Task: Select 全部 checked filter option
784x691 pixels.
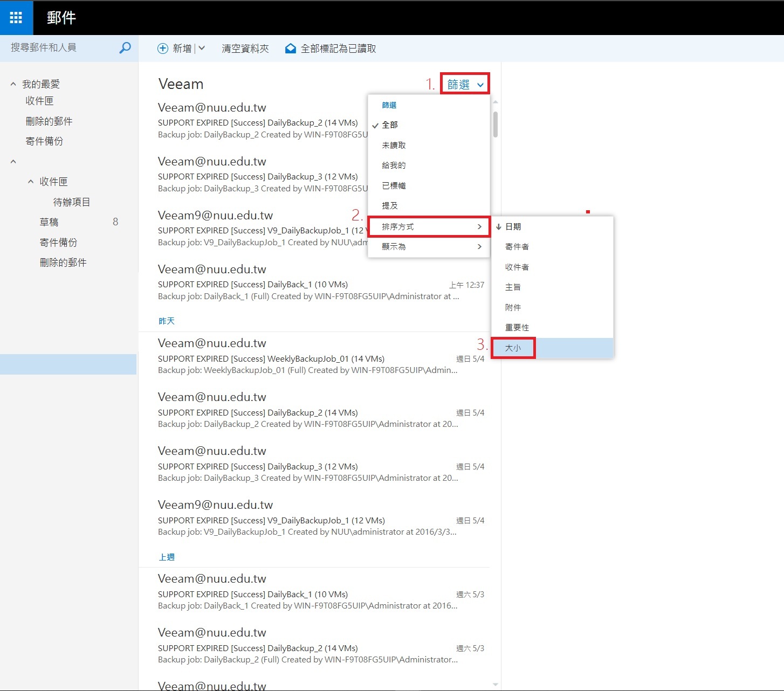Action: 390,125
